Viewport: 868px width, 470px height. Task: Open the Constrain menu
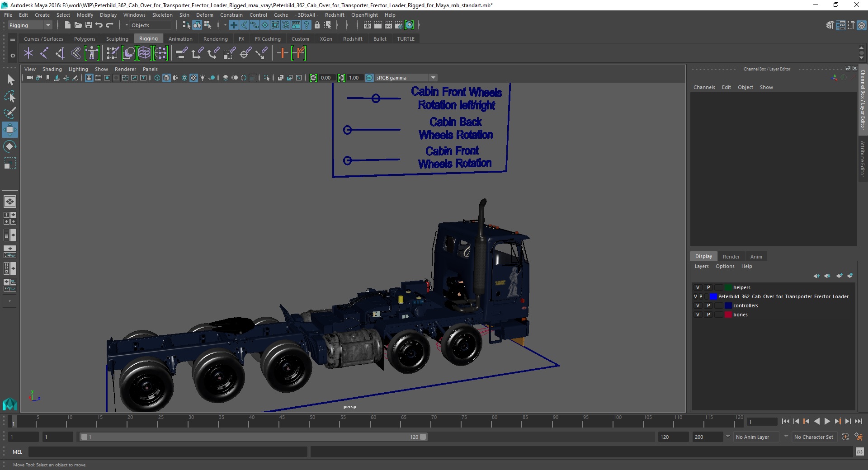coord(231,15)
